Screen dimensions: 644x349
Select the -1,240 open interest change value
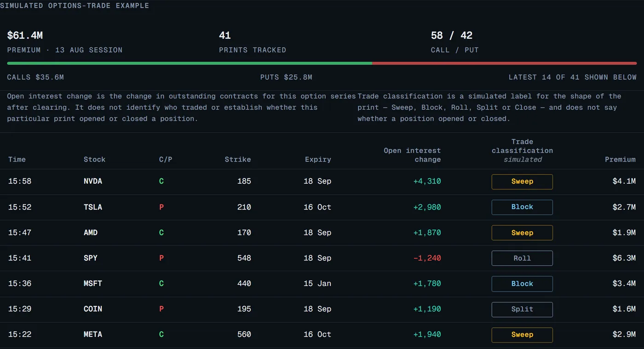pyautogui.click(x=427, y=258)
